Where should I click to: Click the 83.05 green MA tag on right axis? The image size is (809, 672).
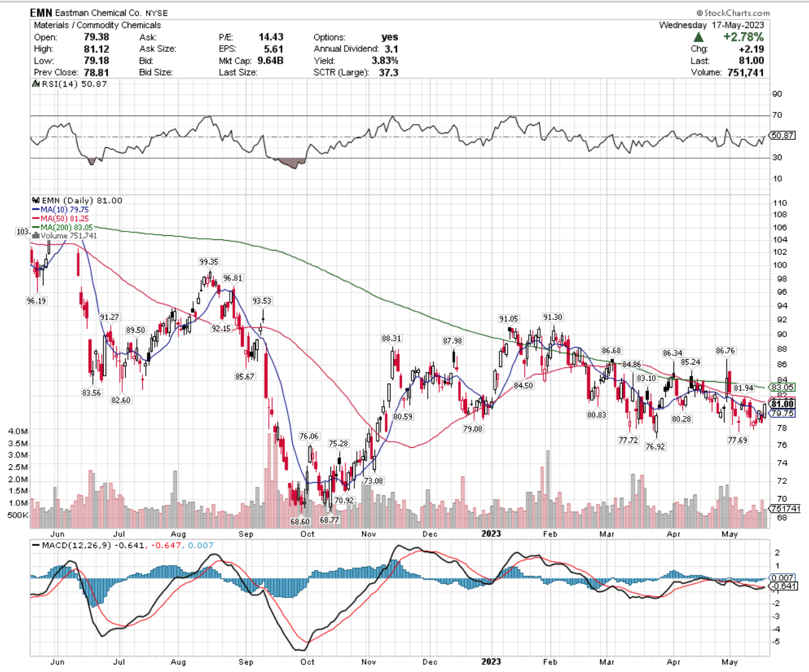click(783, 387)
